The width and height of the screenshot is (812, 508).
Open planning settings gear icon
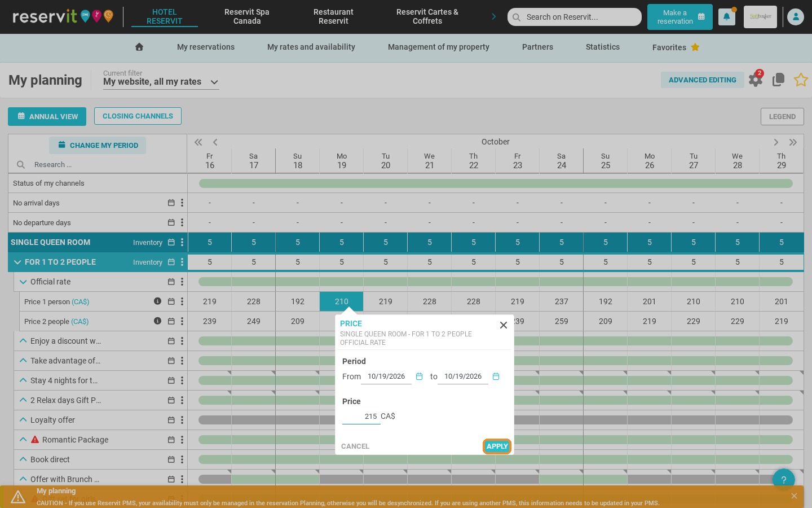pos(756,80)
